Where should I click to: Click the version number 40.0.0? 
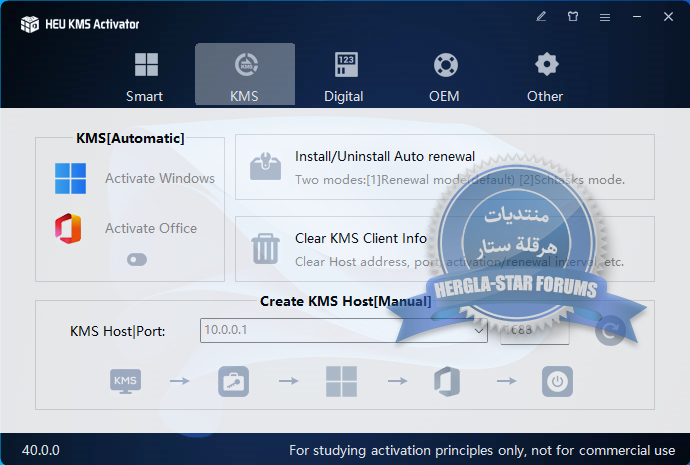click(x=41, y=450)
